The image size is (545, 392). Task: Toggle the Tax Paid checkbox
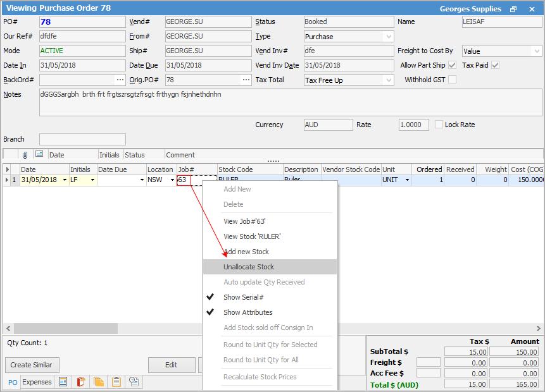click(x=495, y=65)
